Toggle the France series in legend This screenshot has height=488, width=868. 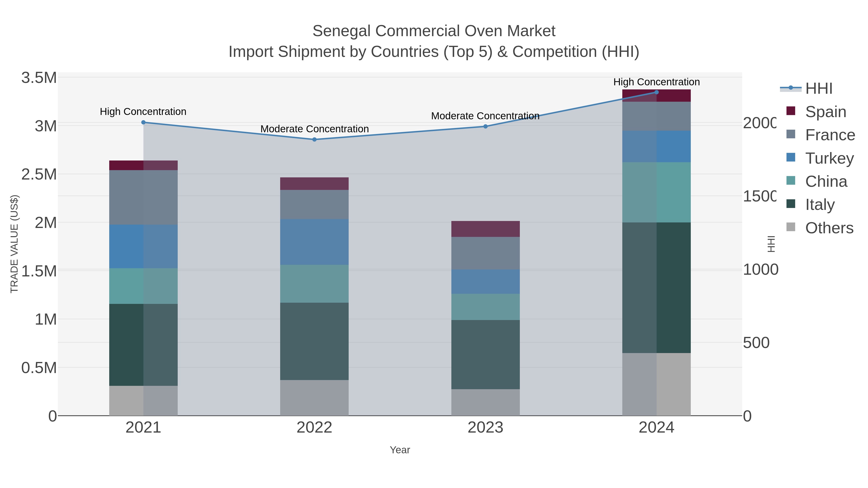coord(821,135)
